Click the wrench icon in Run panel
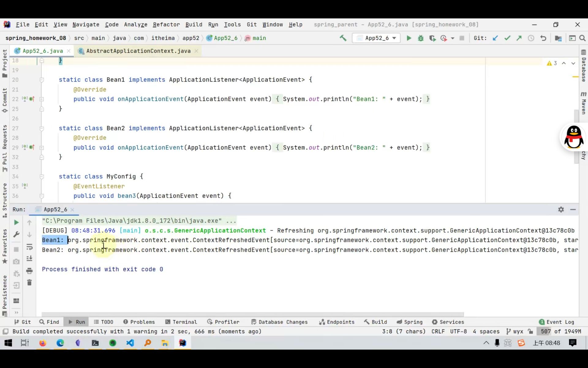The image size is (588, 368). (x=16, y=235)
